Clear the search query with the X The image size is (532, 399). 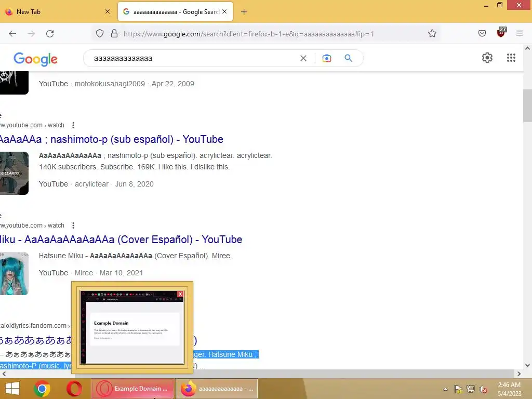(x=303, y=58)
